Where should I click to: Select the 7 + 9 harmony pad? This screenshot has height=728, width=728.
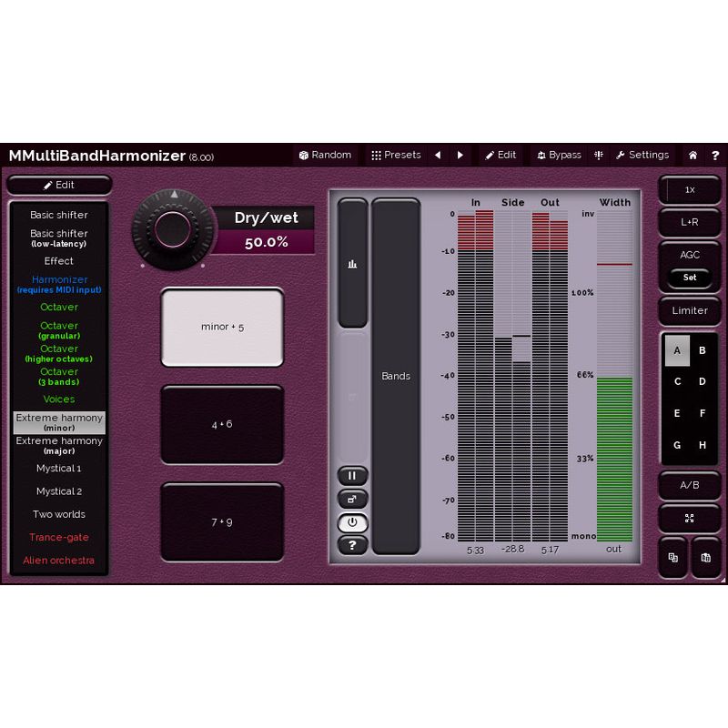222,522
